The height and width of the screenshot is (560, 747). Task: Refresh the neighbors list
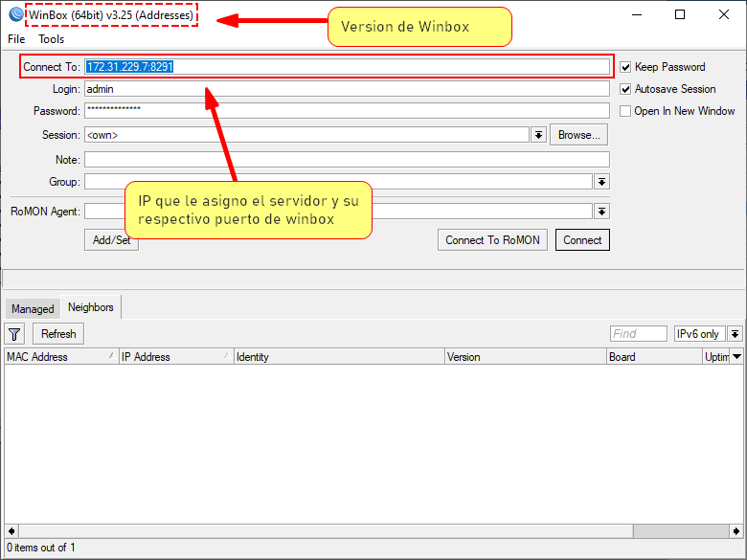pos(58,334)
